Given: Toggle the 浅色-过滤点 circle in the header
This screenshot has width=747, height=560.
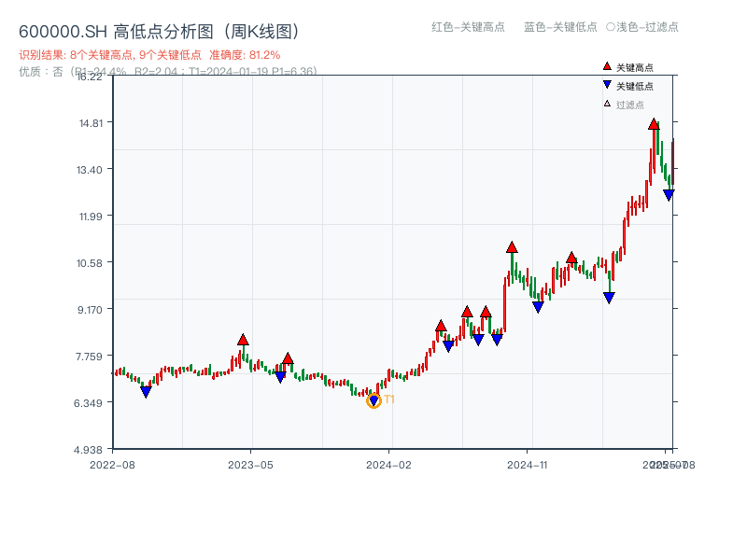Looking at the screenshot, I should (x=611, y=27).
